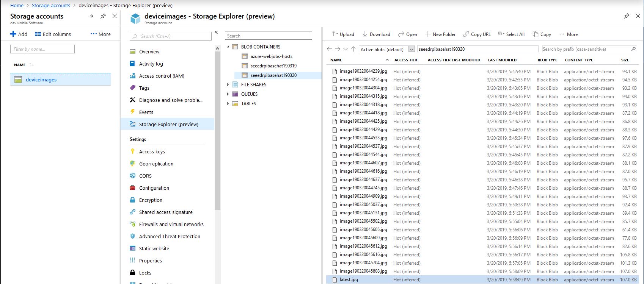Expand the TABLES tree node
Screen dimensions: 644x284
click(x=228, y=103)
